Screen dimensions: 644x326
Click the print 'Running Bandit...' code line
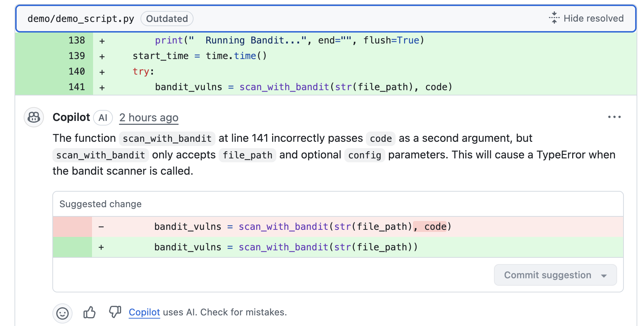pyautogui.click(x=289, y=40)
